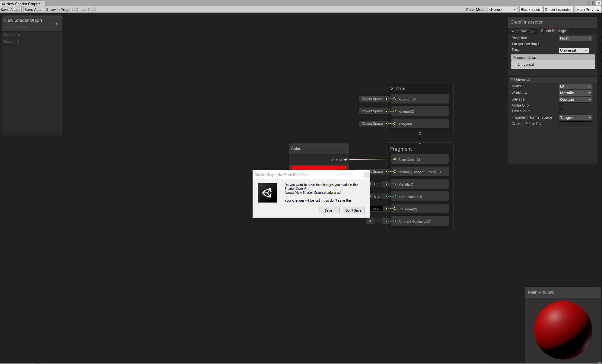The image size is (602, 364).
Task: Enable the Alpha Clip checkbox
Action: (561, 105)
